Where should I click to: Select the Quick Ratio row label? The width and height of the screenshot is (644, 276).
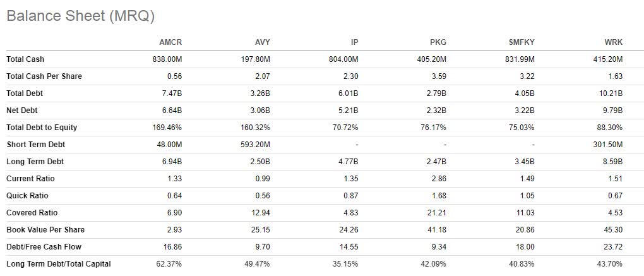[x=27, y=196]
